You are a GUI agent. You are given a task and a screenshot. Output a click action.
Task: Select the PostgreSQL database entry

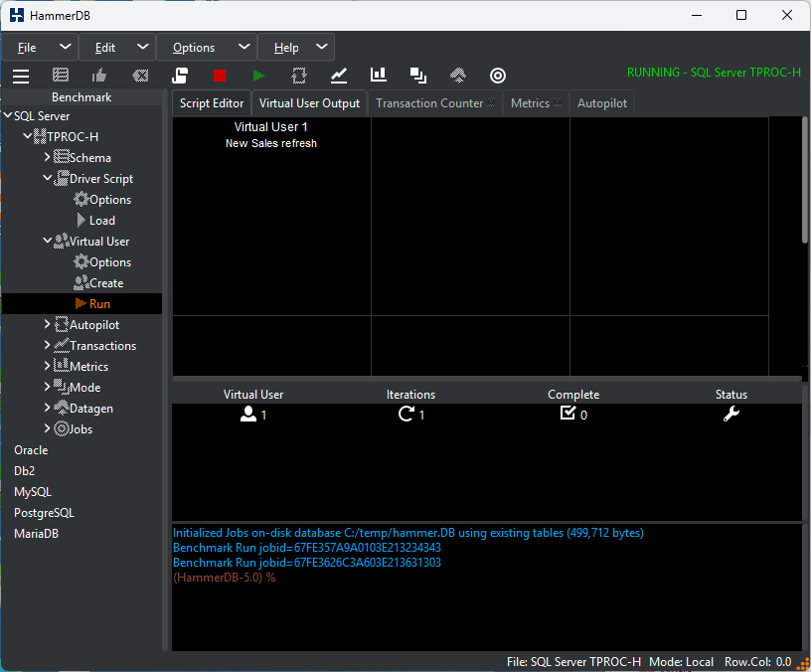[44, 513]
